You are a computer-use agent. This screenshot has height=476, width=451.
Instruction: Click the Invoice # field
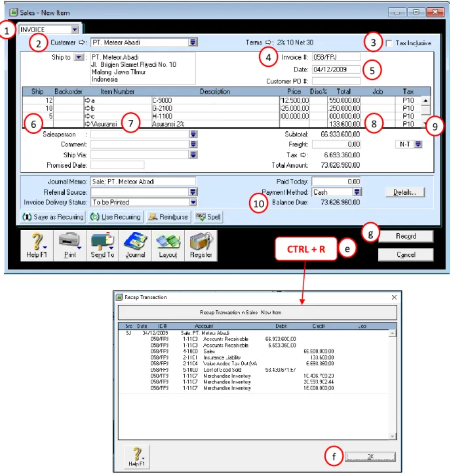(336, 57)
